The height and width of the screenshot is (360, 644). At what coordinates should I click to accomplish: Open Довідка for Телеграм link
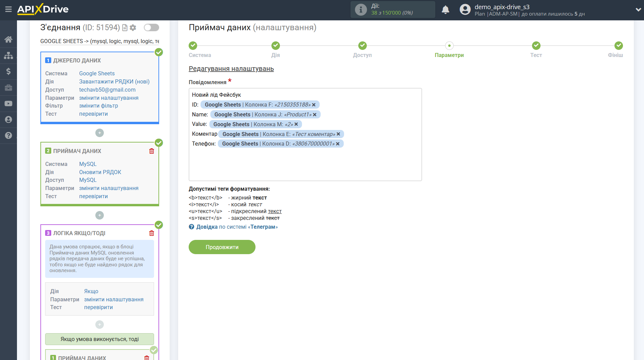237,227
